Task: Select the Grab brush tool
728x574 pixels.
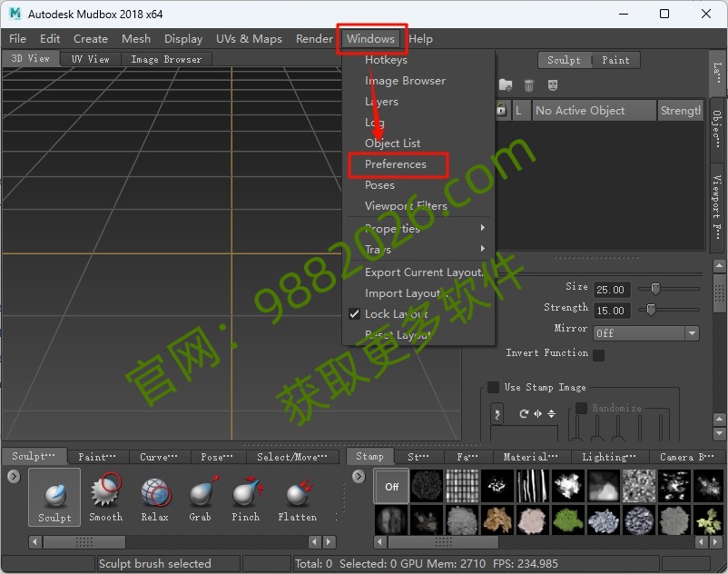Action: [x=201, y=497]
